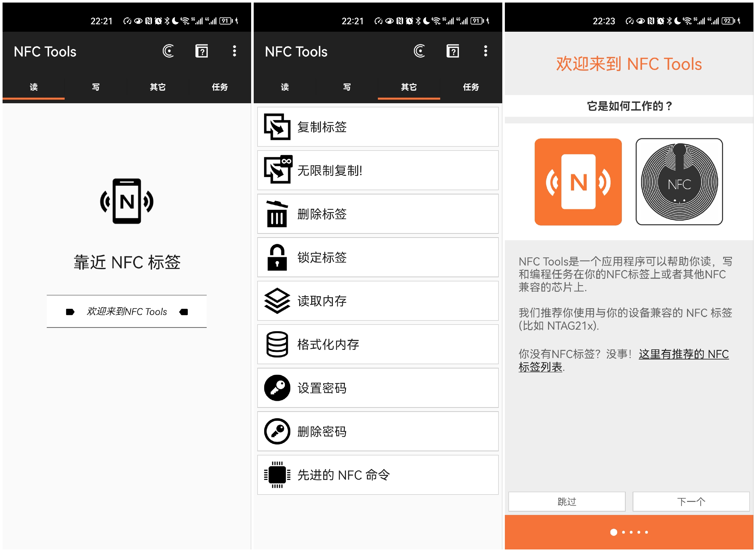Tap the copy tag icon beside 复制标签
The image size is (756, 552).
click(x=277, y=127)
